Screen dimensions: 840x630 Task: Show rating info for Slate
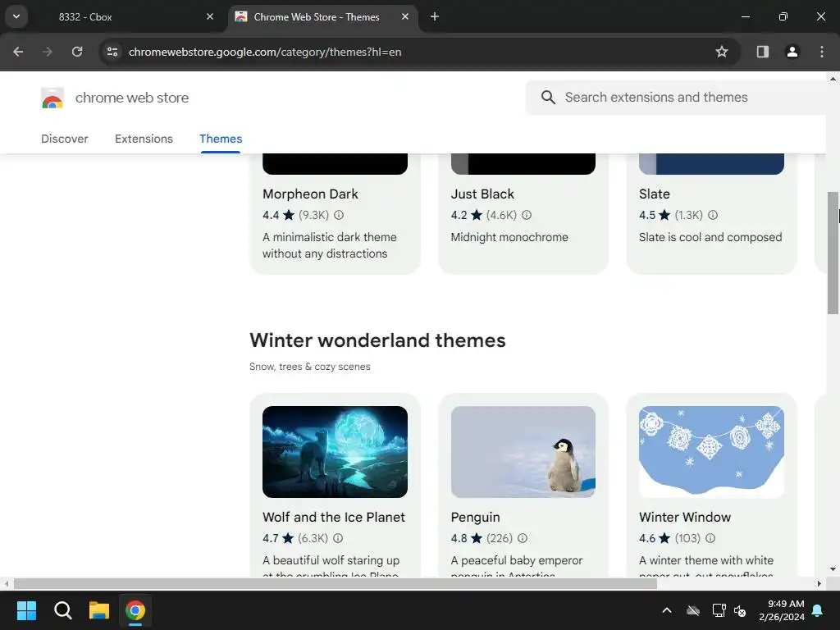click(713, 215)
